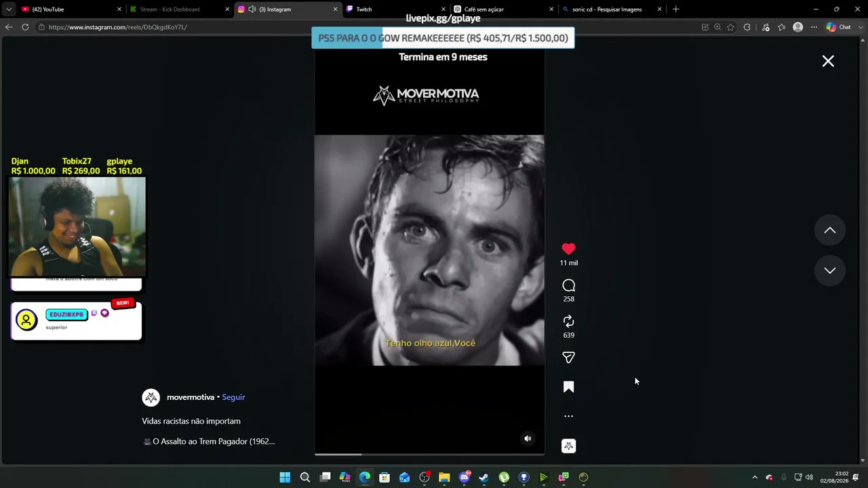Go to the previous reel with up chevron

[x=829, y=230]
